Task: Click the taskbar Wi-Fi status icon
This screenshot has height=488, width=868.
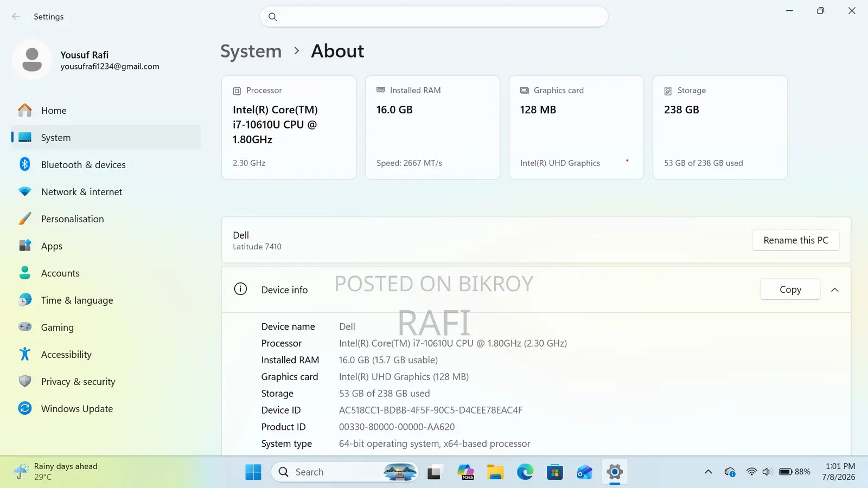Action: pos(751,472)
